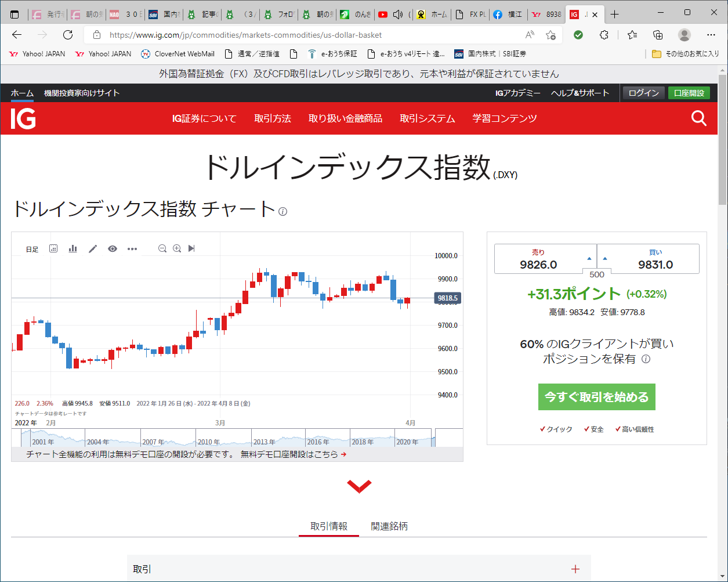Zoom out the chart with minus magnifier
Screen dimensions: 728x582
click(x=162, y=249)
